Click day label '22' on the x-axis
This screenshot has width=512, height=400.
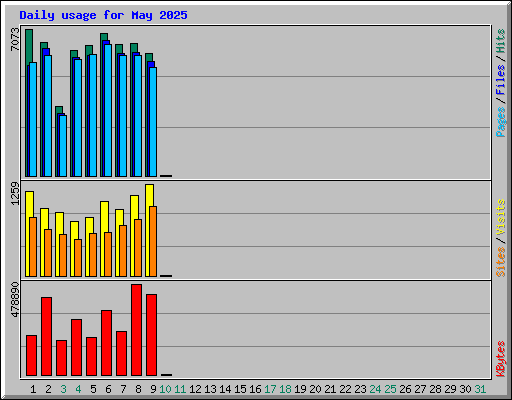point(345,389)
